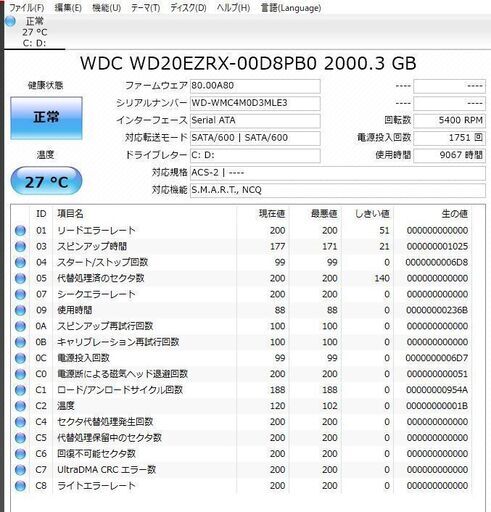Click the firmware field 80.00A80
The image size is (491, 512).
tap(255, 86)
